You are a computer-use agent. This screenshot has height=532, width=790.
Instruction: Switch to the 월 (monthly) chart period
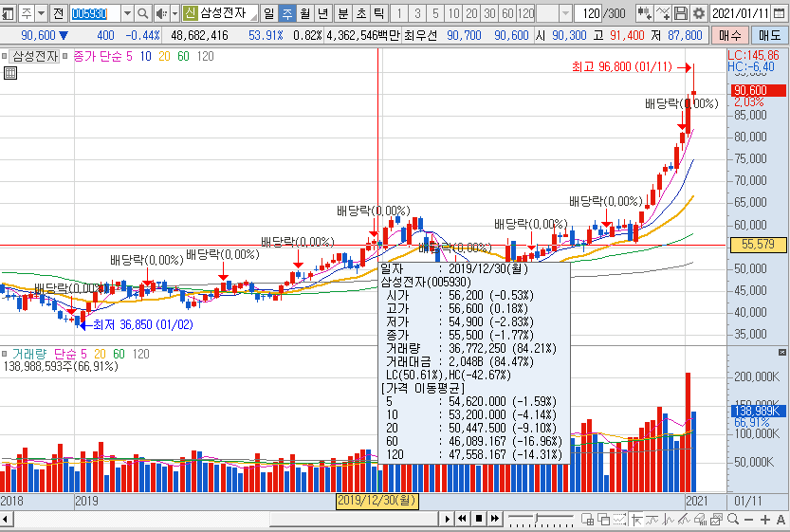[304, 13]
